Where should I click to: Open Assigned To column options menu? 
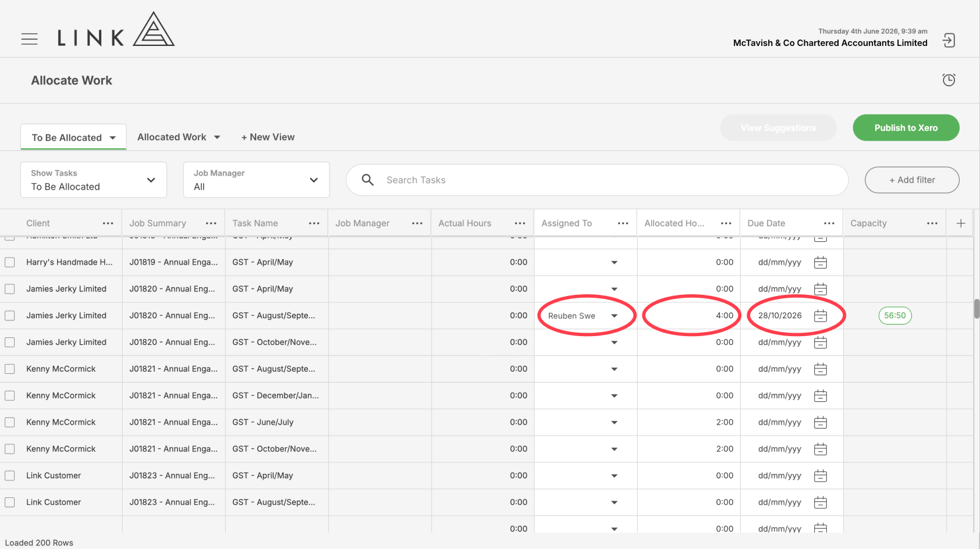623,223
